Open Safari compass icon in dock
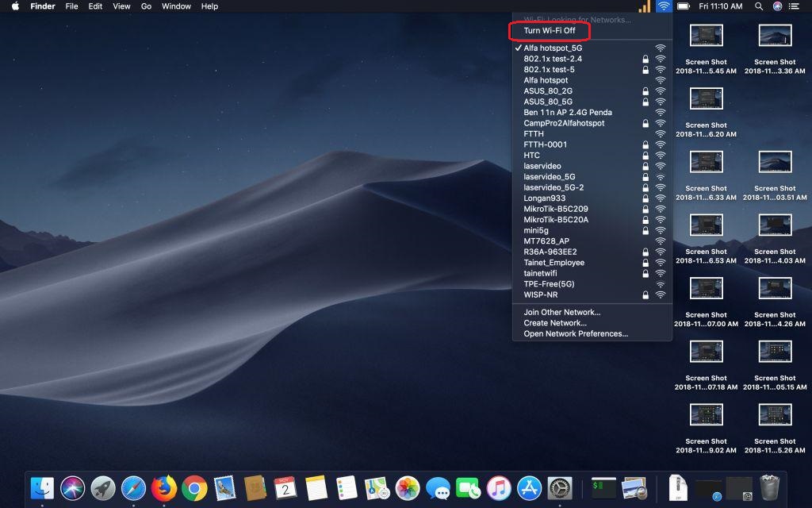Screen dimensions: 812x508 pyautogui.click(x=133, y=487)
